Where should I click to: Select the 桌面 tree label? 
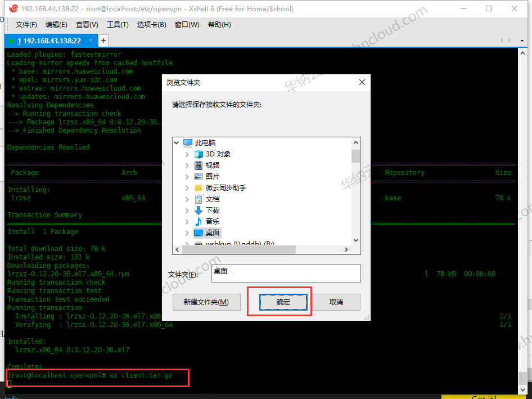point(213,233)
